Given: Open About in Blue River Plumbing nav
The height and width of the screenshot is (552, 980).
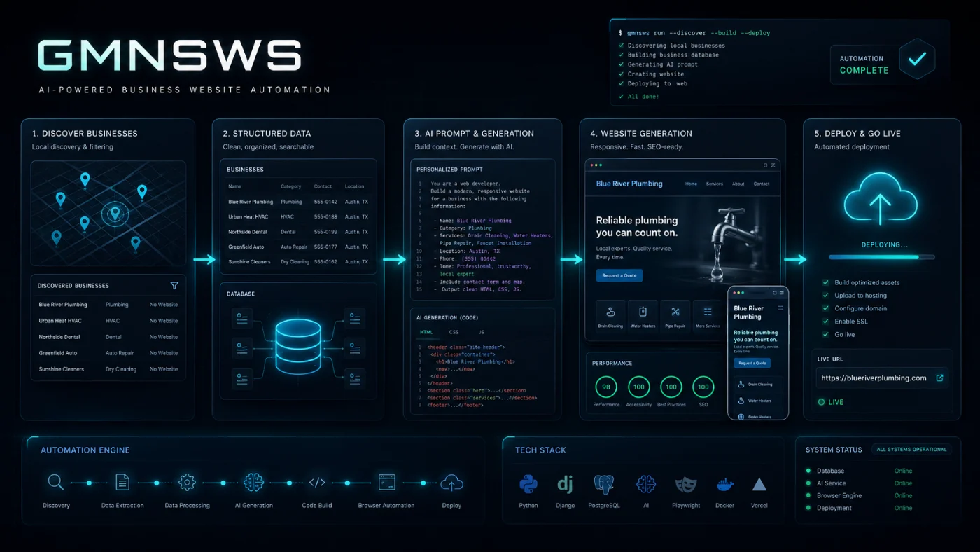Looking at the screenshot, I should coord(738,184).
